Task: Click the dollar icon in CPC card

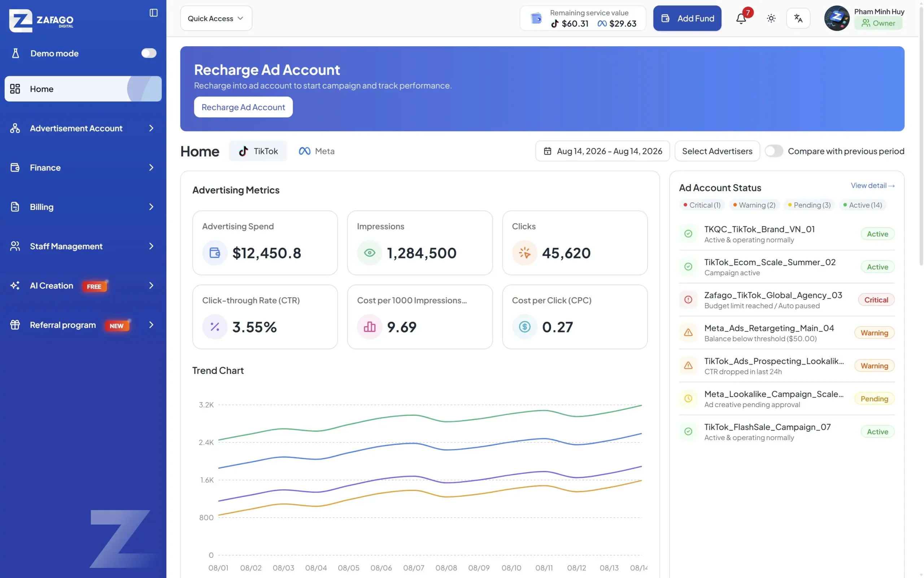Action: 524,327
